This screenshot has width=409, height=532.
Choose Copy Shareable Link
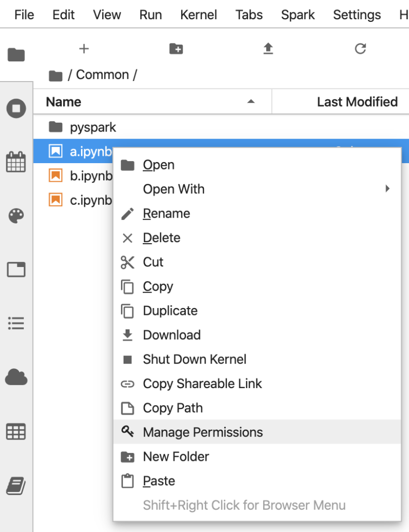coord(202,383)
